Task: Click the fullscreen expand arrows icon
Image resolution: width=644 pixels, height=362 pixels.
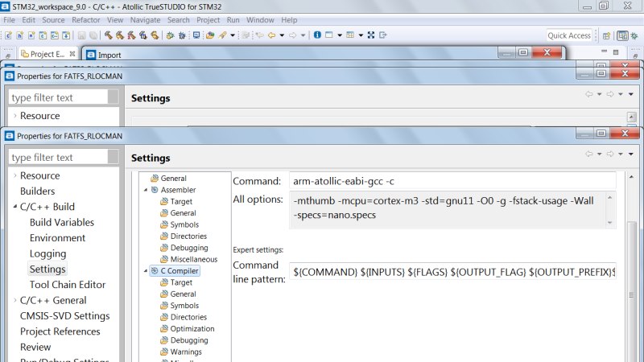Action: (x=371, y=35)
